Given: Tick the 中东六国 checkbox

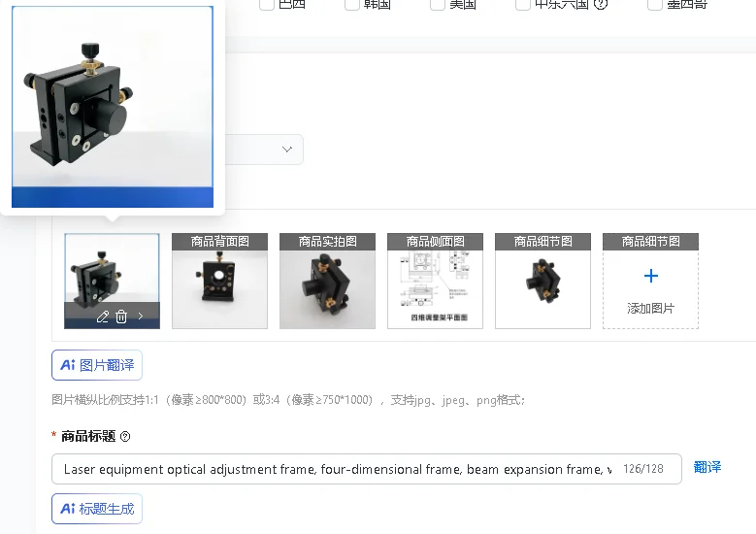Looking at the screenshot, I should pos(523,4).
